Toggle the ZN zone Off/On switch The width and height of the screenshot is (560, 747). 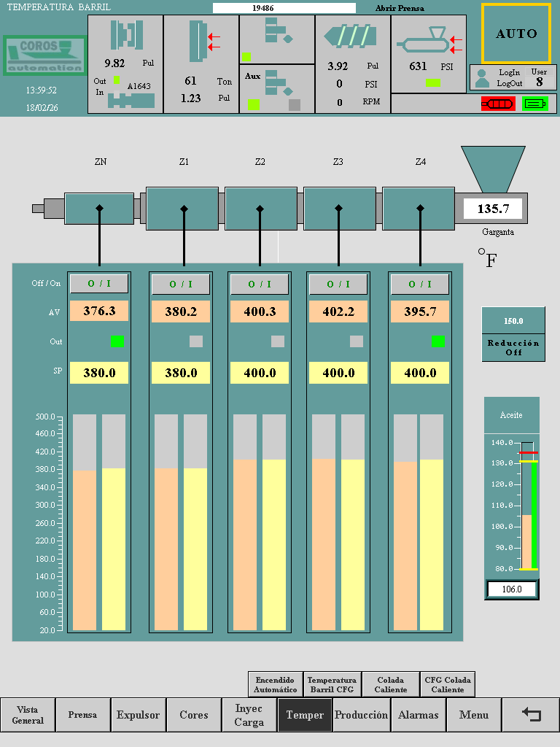point(99,284)
